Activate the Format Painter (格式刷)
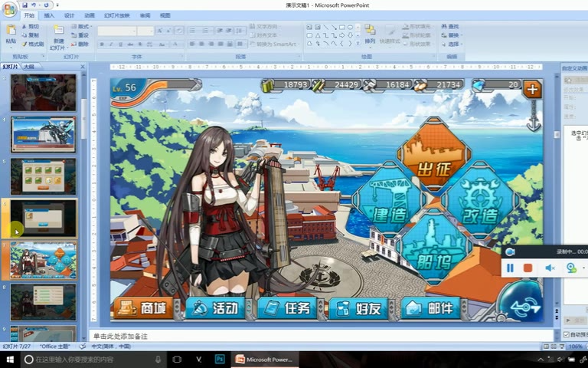This screenshot has width=588, height=368. tap(32, 44)
